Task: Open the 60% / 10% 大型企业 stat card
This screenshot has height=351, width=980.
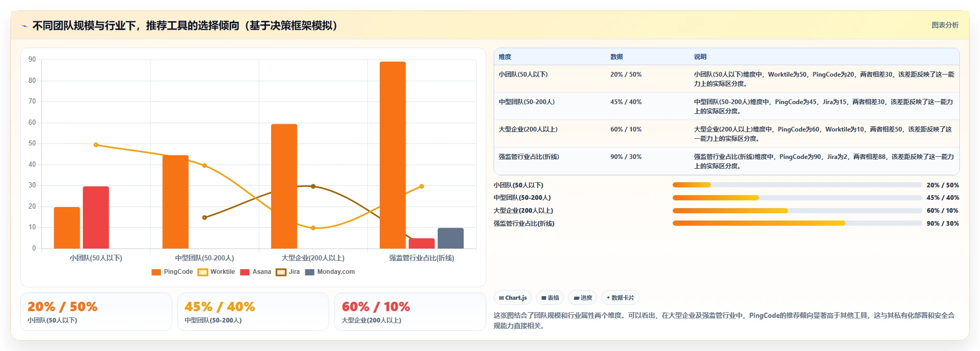Action: [x=410, y=312]
